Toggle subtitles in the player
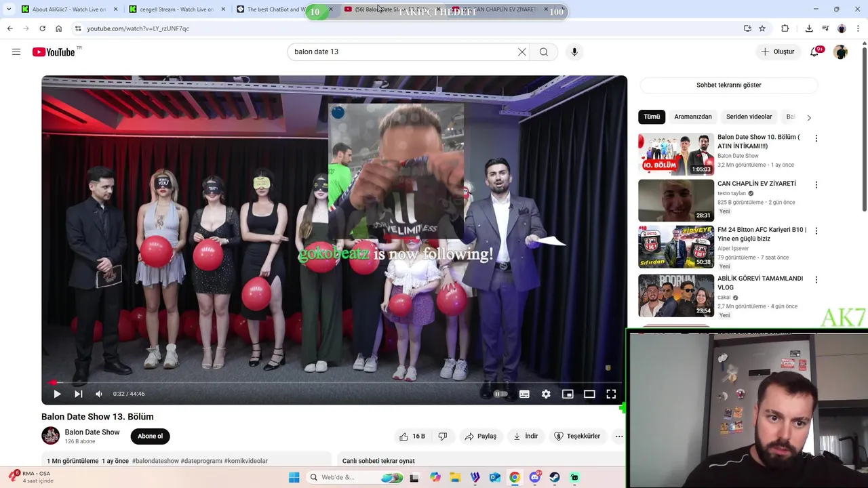This screenshot has height=488, width=868. coord(524,394)
